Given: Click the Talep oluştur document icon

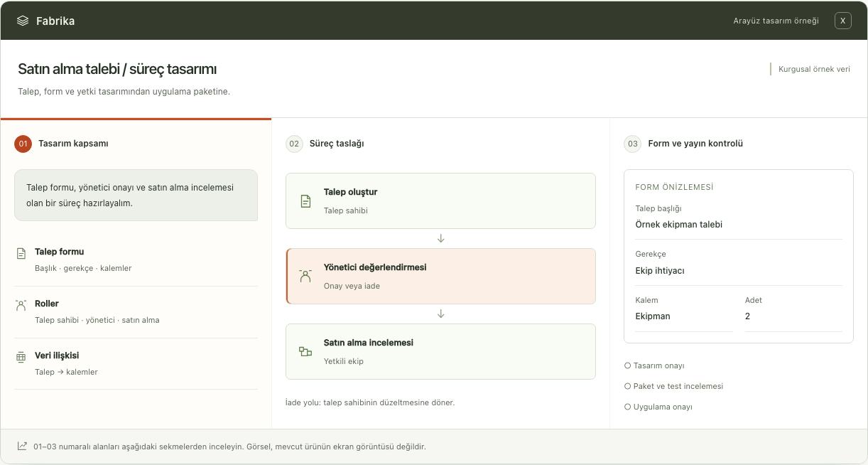Looking at the screenshot, I should pyautogui.click(x=305, y=201).
